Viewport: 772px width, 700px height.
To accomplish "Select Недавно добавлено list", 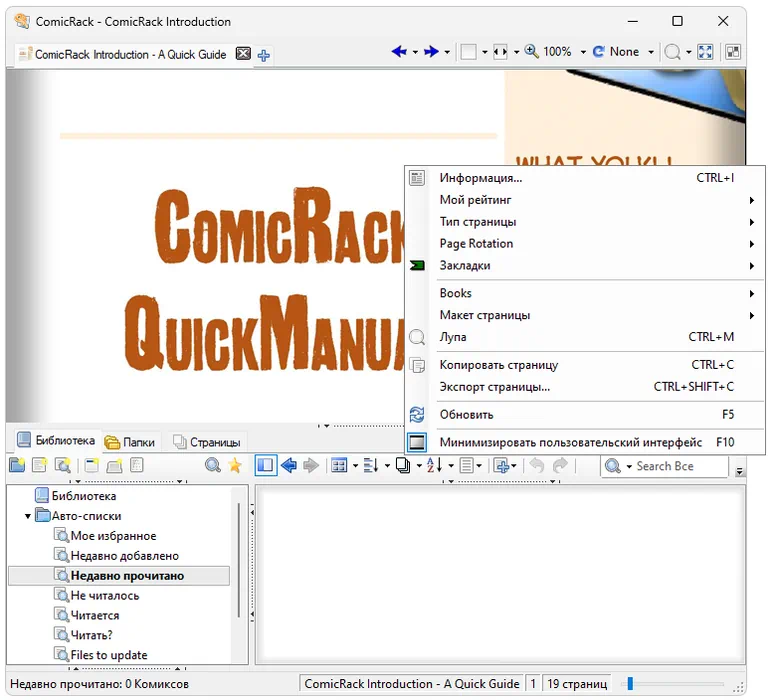I will pyautogui.click(x=117, y=555).
